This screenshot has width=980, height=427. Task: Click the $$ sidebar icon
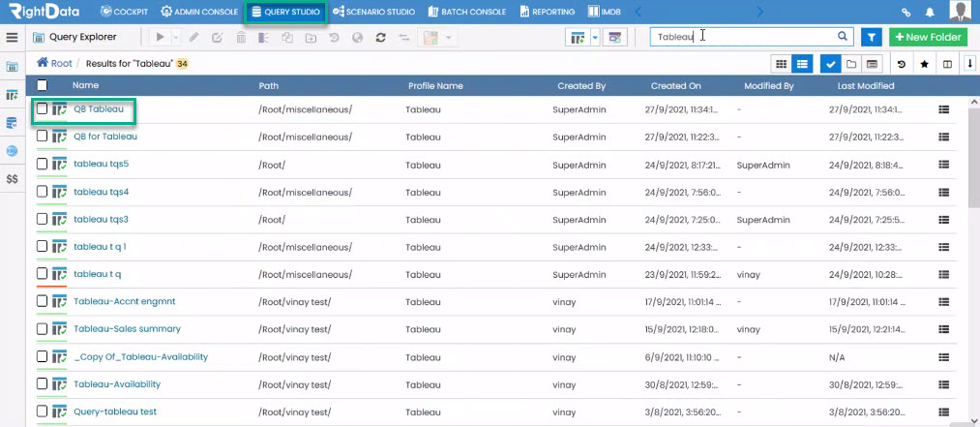(x=12, y=179)
